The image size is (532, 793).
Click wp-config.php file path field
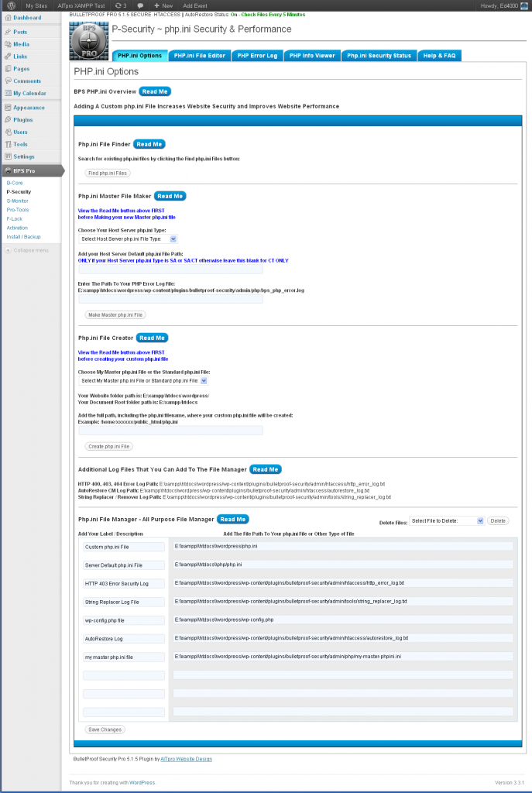point(343,620)
